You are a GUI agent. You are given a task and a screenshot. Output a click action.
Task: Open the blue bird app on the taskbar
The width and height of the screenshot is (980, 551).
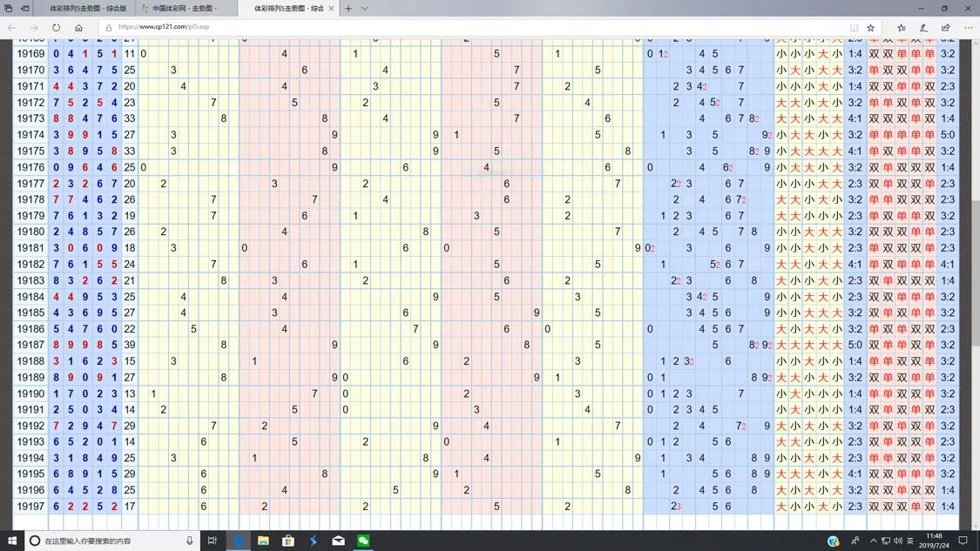tap(313, 541)
